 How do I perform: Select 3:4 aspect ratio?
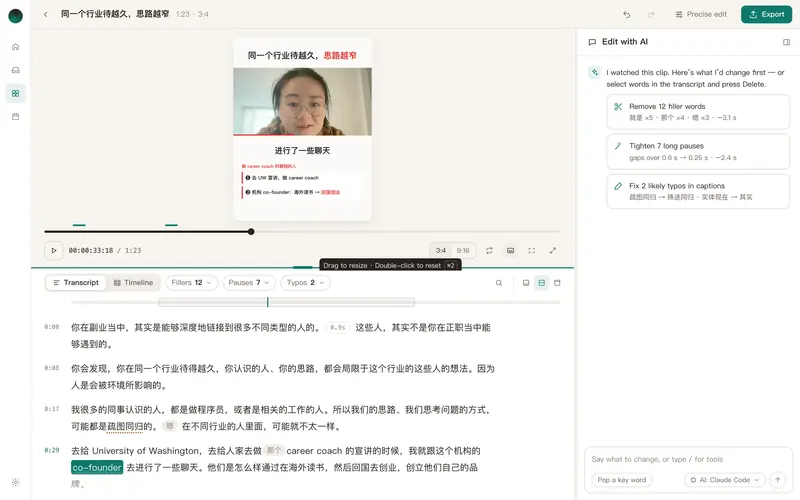pyautogui.click(x=441, y=251)
